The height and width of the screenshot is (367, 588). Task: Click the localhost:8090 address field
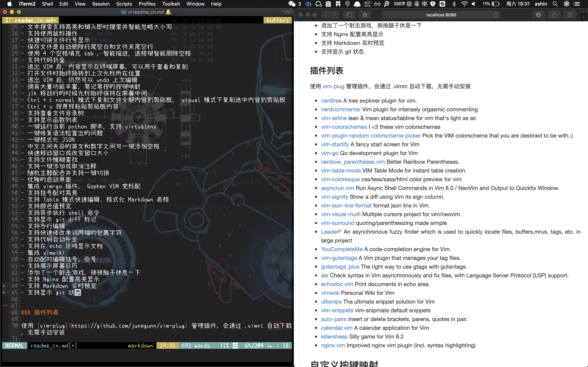(x=441, y=15)
